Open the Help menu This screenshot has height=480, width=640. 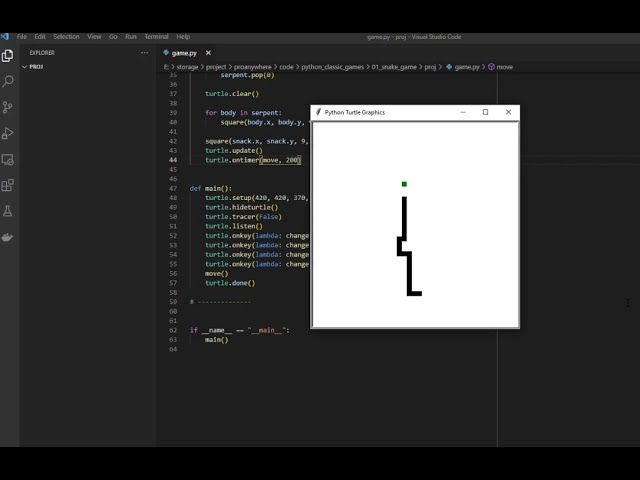coord(183,37)
